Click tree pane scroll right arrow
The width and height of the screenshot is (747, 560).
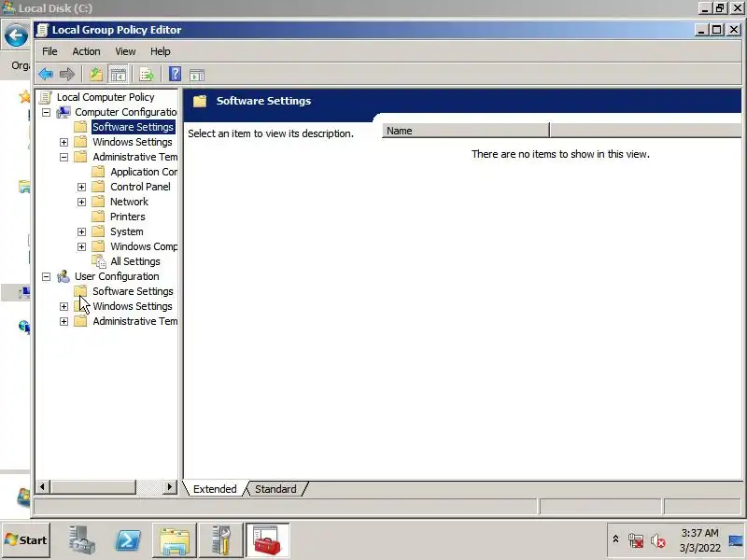click(x=169, y=486)
